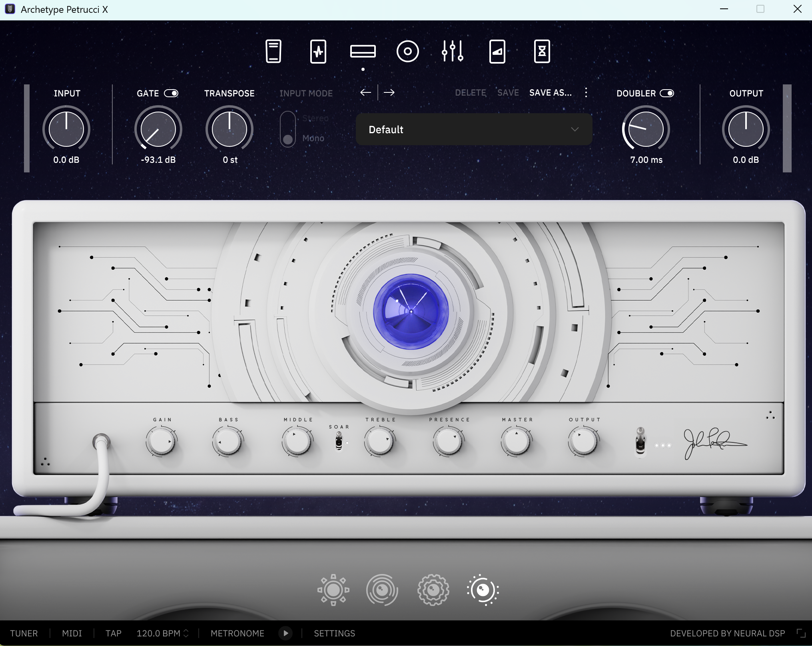Open the pre-effects pedal section with waveform icon
Viewport: 812px width, 646px height.
pyautogui.click(x=318, y=51)
